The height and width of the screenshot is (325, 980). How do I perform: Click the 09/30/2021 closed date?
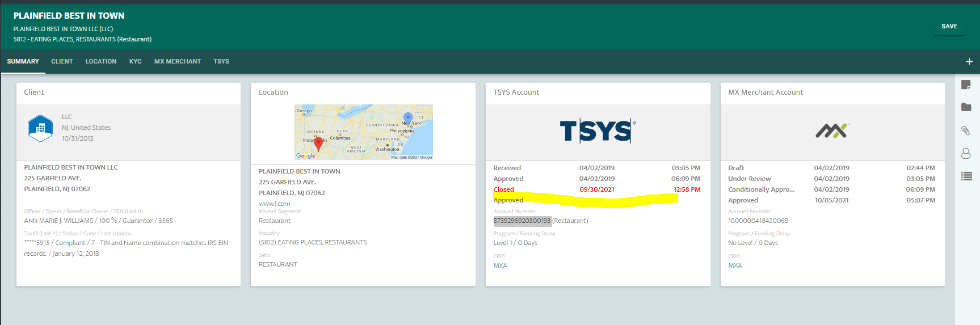597,189
